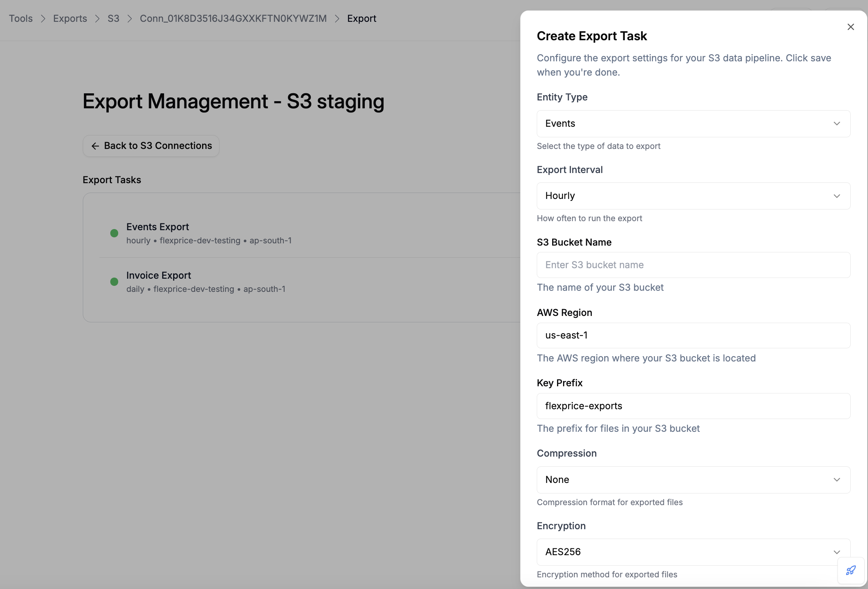
Task: Click the chevron between Tools and Exports
Action: click(x=43, y=18)
